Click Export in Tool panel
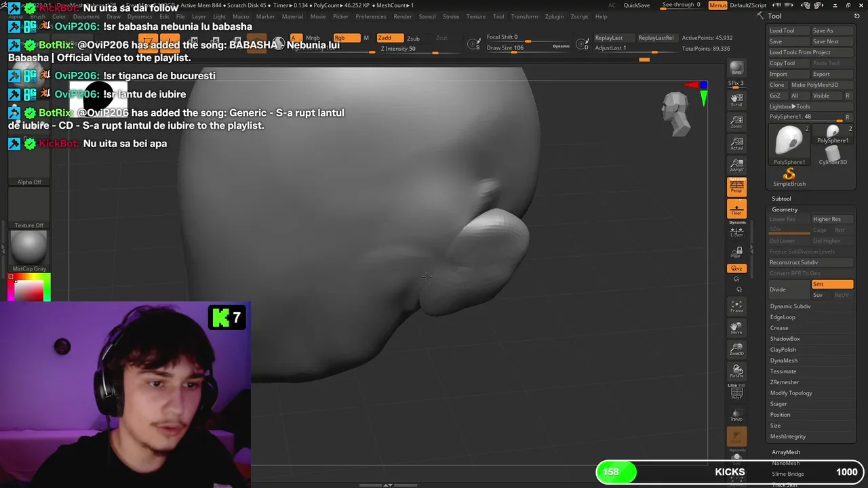 [x=832, y=74]
